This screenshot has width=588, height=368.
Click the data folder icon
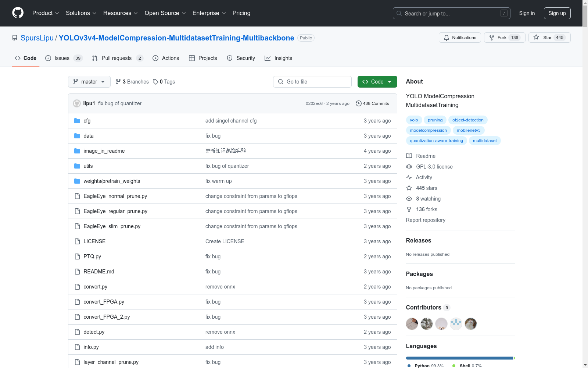pyautogui.click(x=77, y=136)
